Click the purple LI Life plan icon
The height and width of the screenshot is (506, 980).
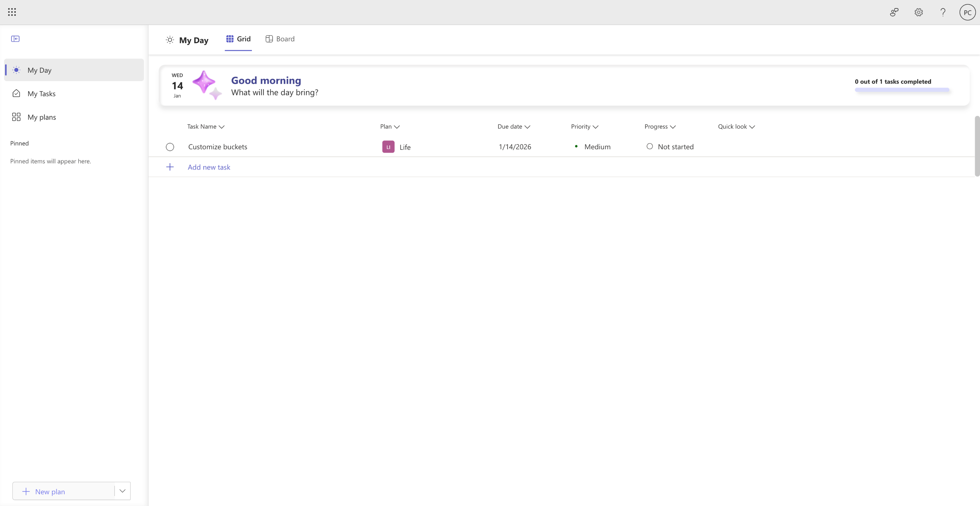tap(388, 147)
